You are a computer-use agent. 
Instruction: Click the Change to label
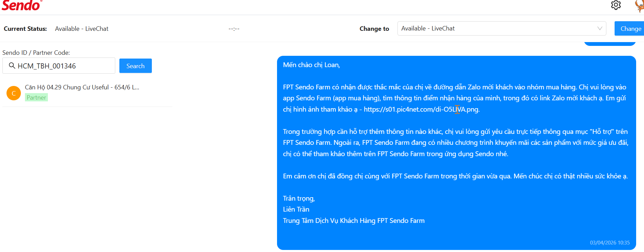tap(374, 29)
